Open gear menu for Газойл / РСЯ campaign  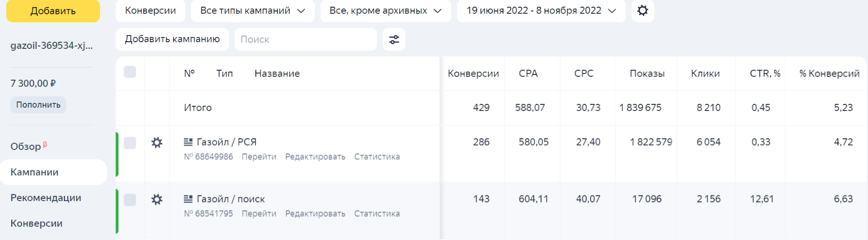(x=157, y=143)
